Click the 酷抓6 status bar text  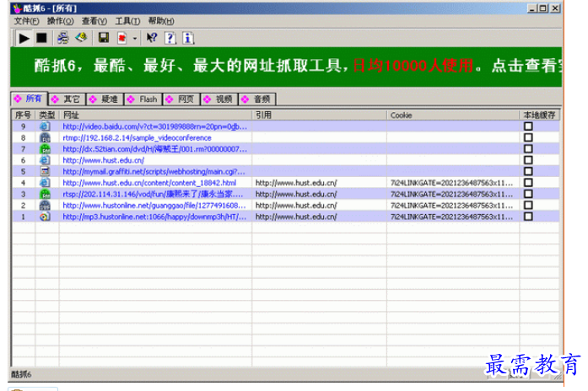pyautogui.click(x=21, y=374)
